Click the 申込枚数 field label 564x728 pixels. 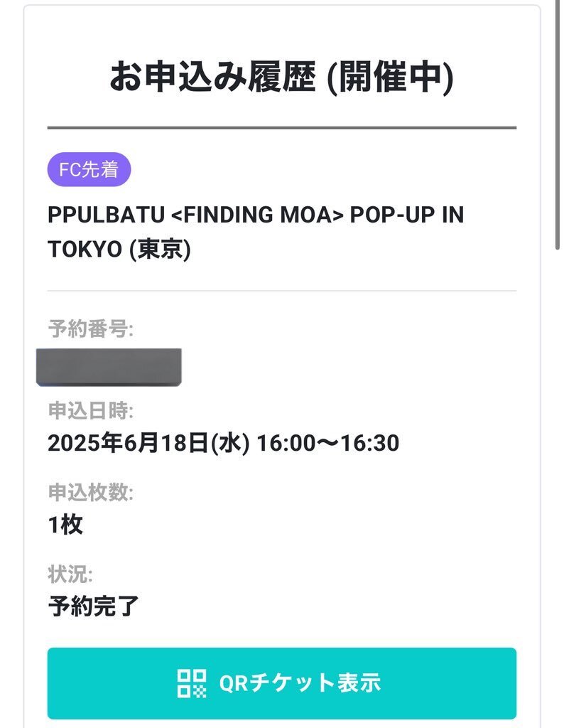(90, 492)
